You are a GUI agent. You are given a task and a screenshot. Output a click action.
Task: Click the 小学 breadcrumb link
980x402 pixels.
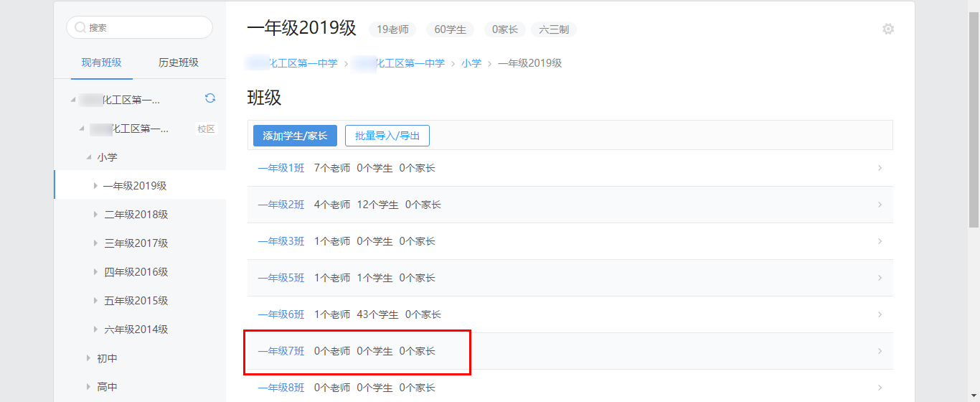pyautogui.click(x=471, y=63)
